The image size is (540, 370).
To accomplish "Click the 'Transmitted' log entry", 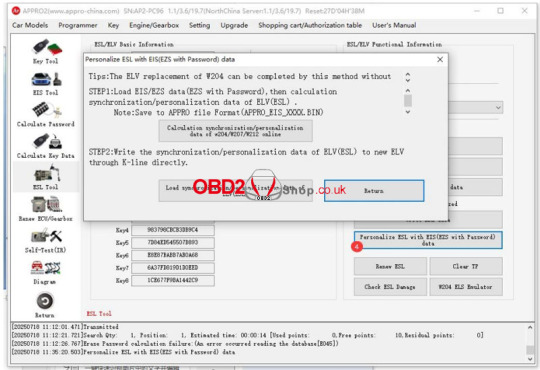I will point(65,327).
